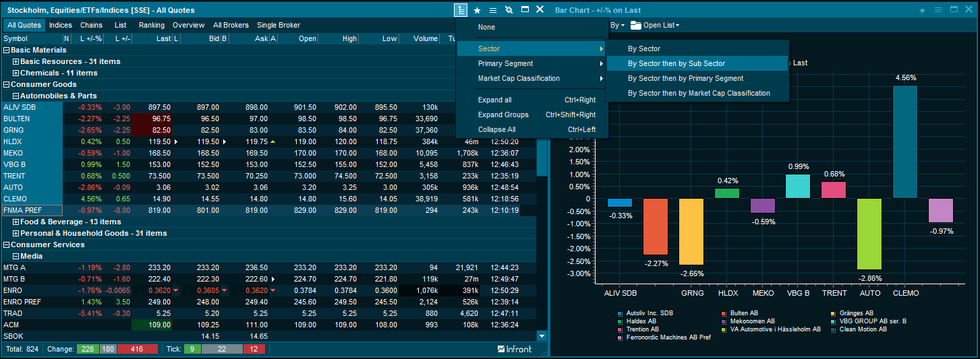Choose Collapse All from the menu
The image size is (980, 359).
click(x=533, y=129)
